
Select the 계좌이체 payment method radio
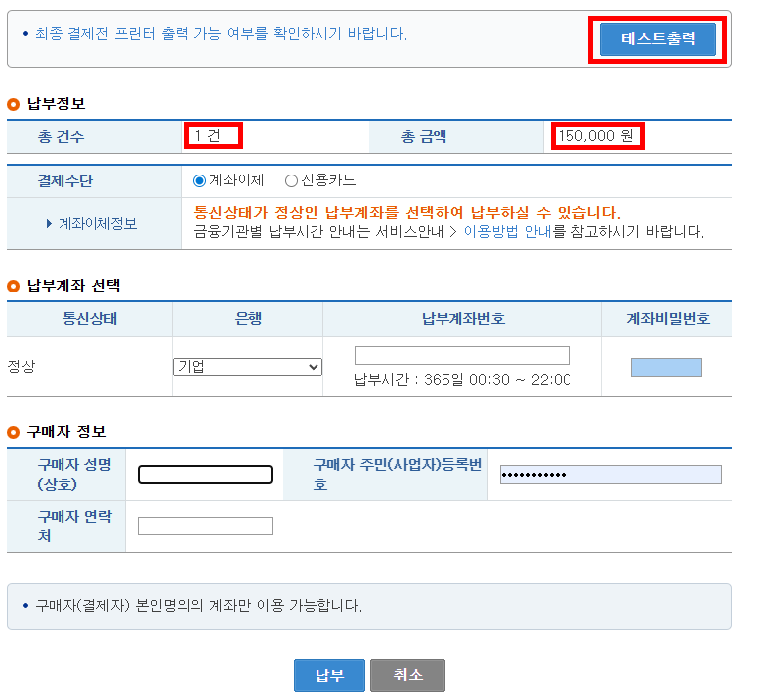point(199,180)
